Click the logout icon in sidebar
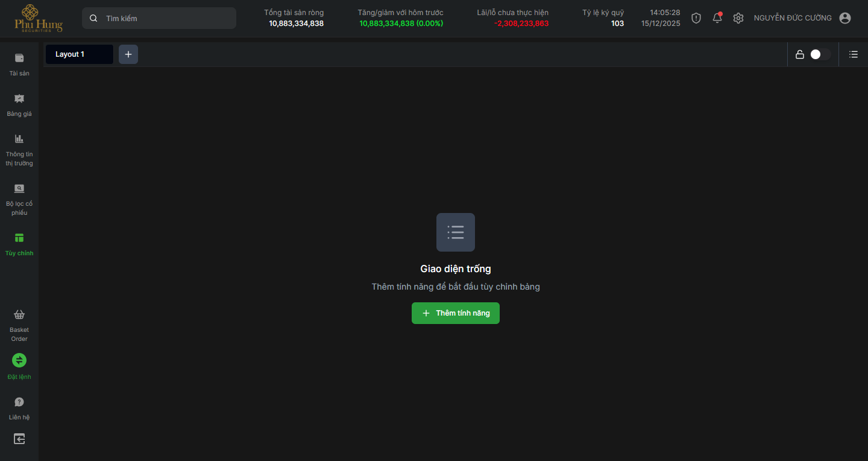The image size is (868, 461). pos(19,439)
